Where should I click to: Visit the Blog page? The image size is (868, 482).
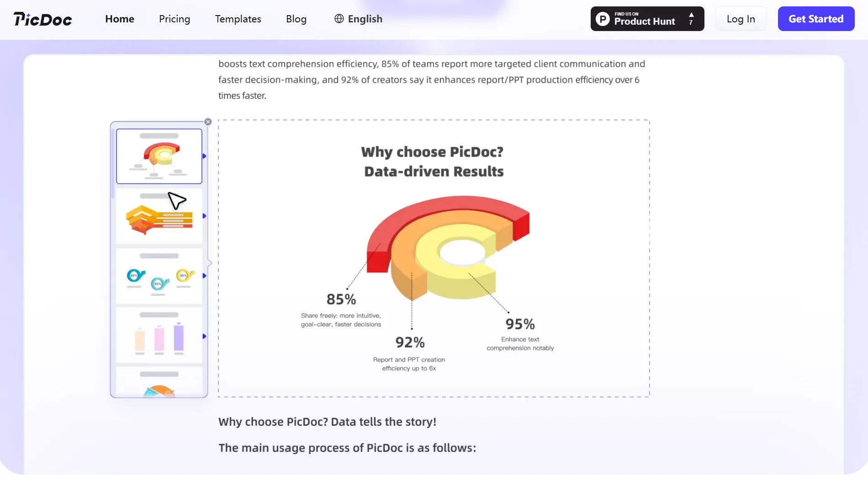[296, 19]
